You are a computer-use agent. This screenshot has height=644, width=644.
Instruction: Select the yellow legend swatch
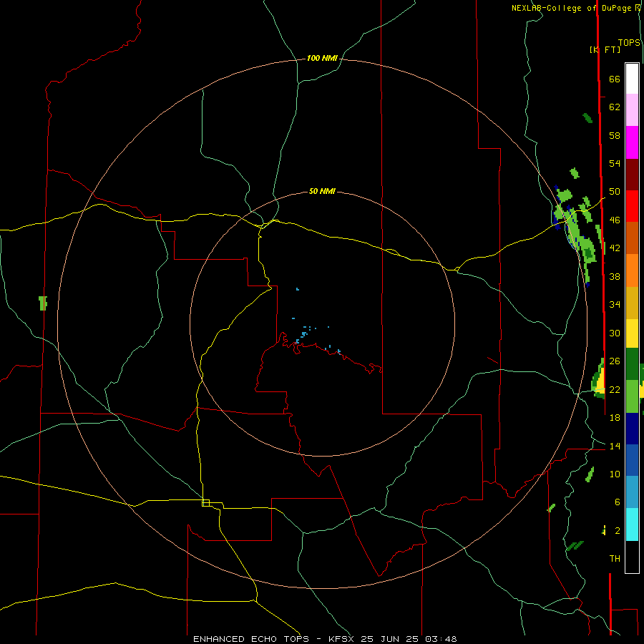tap(632, 333)
